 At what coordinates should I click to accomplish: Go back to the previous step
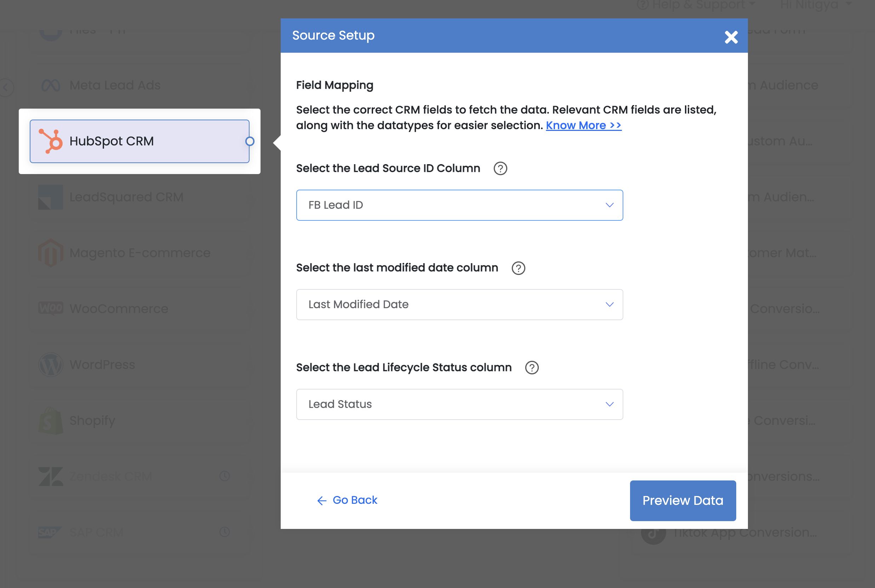347,500
